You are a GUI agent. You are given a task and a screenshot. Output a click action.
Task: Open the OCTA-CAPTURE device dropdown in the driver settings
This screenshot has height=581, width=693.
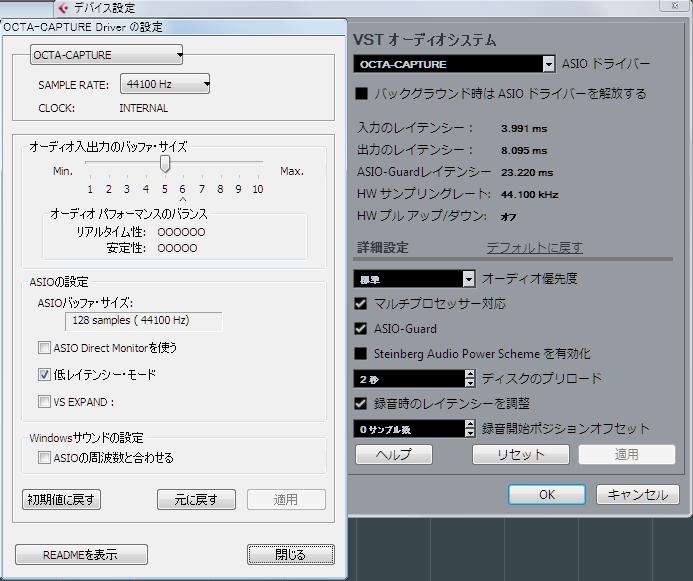click(106, 55)
